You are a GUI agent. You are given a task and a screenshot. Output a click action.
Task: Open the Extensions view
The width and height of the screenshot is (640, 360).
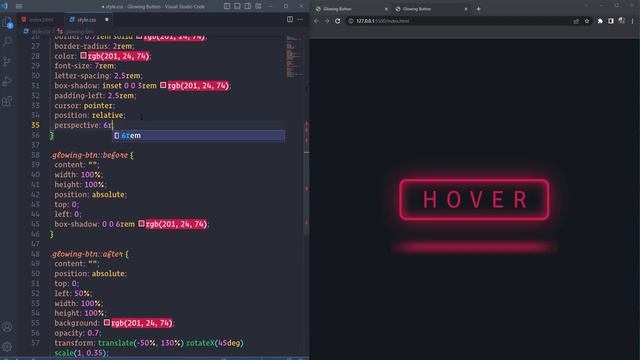tap(7, 101)
